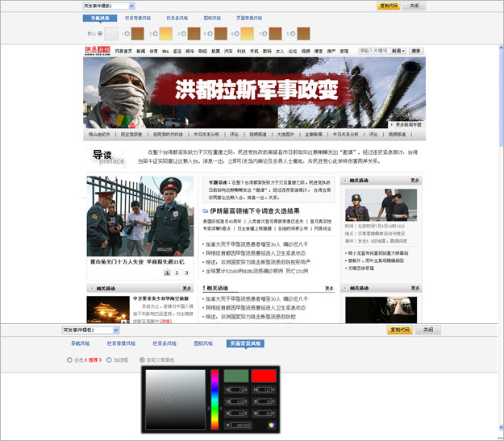The width and height of the screenshot is (504, 441).
Task: Open the 博客 nav link
Action: 319,51
